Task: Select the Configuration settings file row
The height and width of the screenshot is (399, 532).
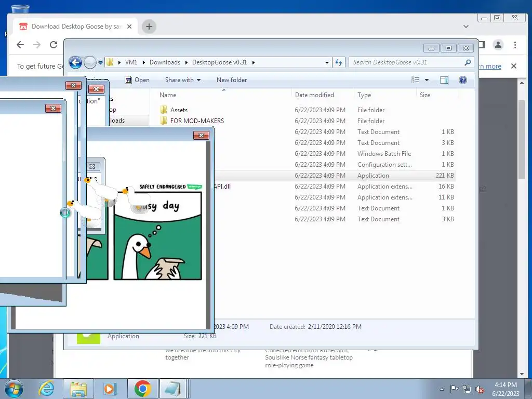Action: pyautogui.click(x=335, y=165)
